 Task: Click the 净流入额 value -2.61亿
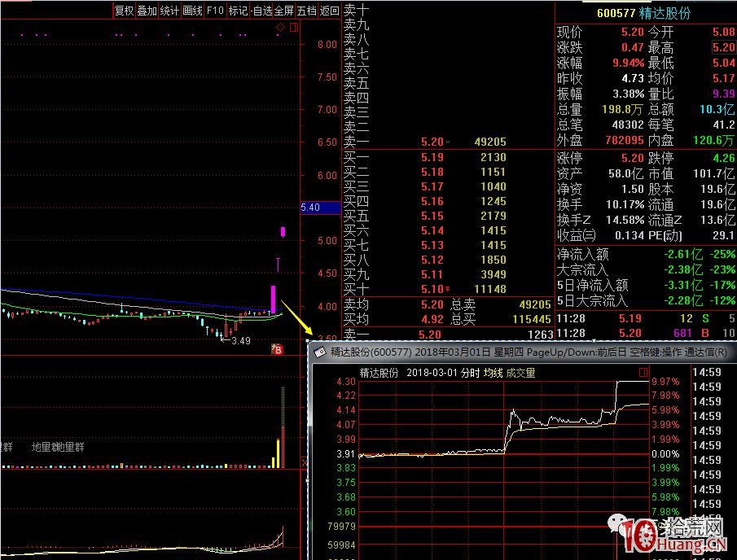[683, 255]
